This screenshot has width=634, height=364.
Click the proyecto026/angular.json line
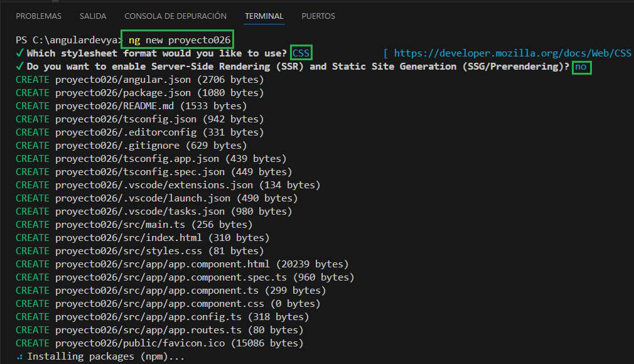coord(139,80)
